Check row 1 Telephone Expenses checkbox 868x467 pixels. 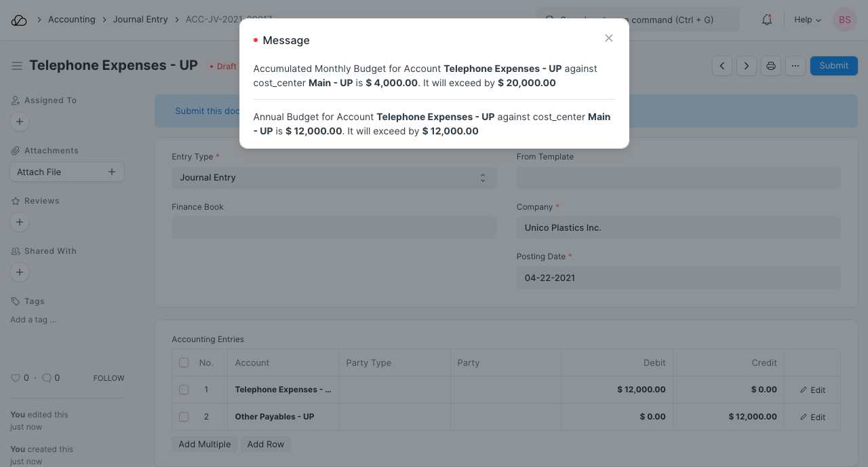pyautogui.click(x=184, y=390)
